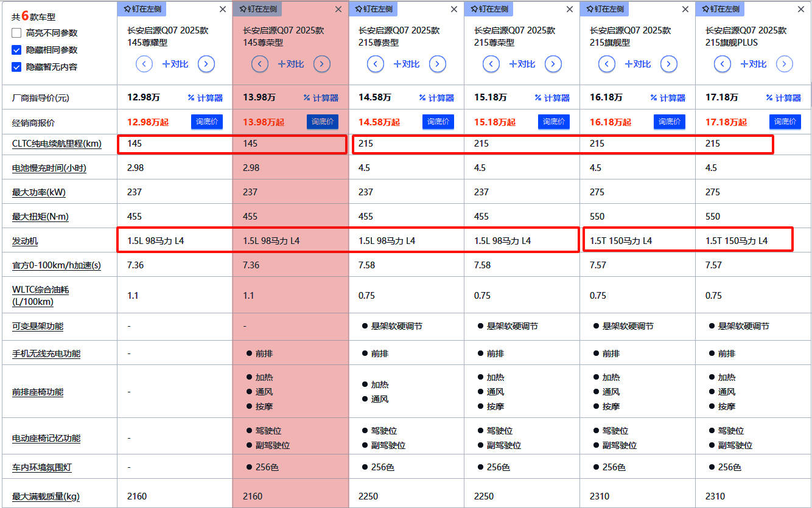Remove the 145尊耀型 column with X

[x=223, y=9]
